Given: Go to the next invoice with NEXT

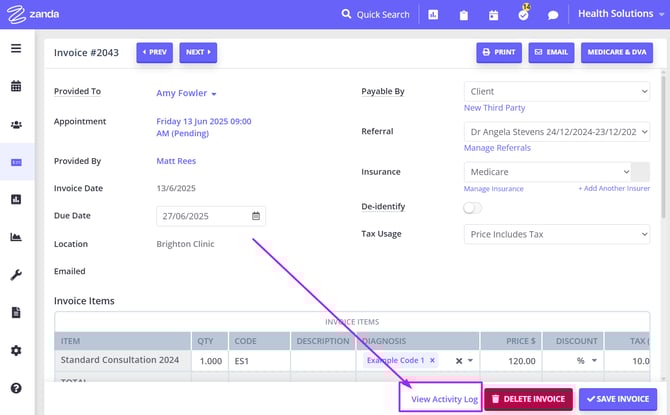Looking at the screenshot, I should pyautogui.click(x=198, y=52).
